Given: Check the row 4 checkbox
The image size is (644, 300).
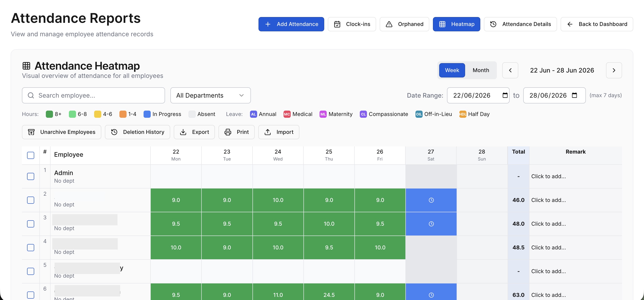Looking at the screenshot, I should click(x=30, y=247).
